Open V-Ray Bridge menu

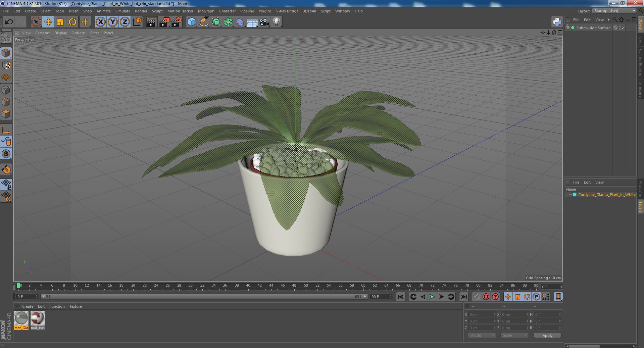click(x=287, y=11)
